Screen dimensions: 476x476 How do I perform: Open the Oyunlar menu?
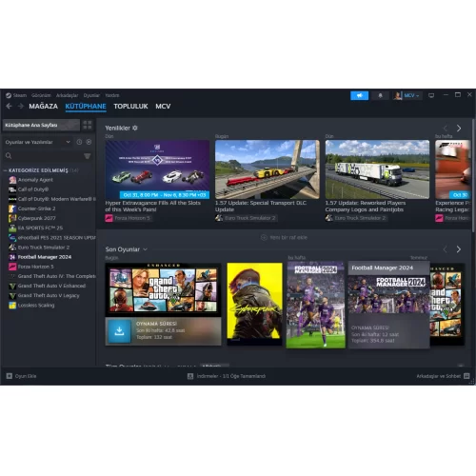point(91,95)
